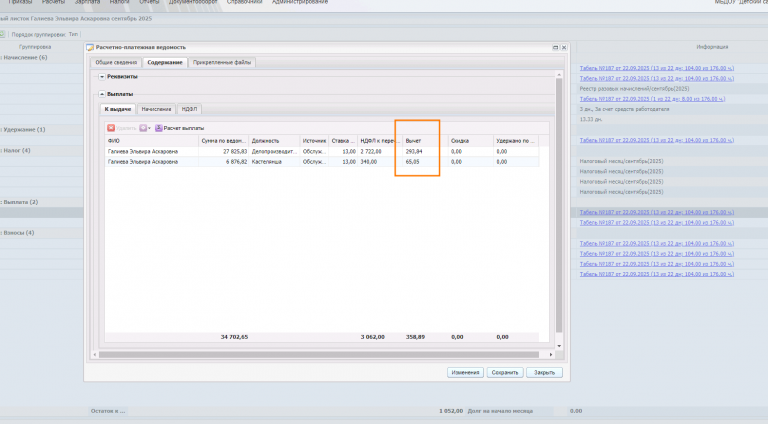Select the Содержание tab
This screenshot has height=424, width=768.
coord(165,62)
